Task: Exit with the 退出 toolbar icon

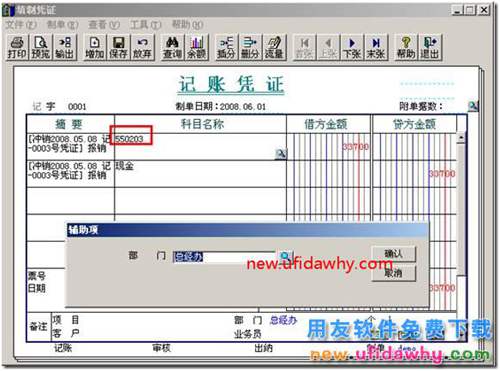Action: pyautogui.click(x=429, y=47)
